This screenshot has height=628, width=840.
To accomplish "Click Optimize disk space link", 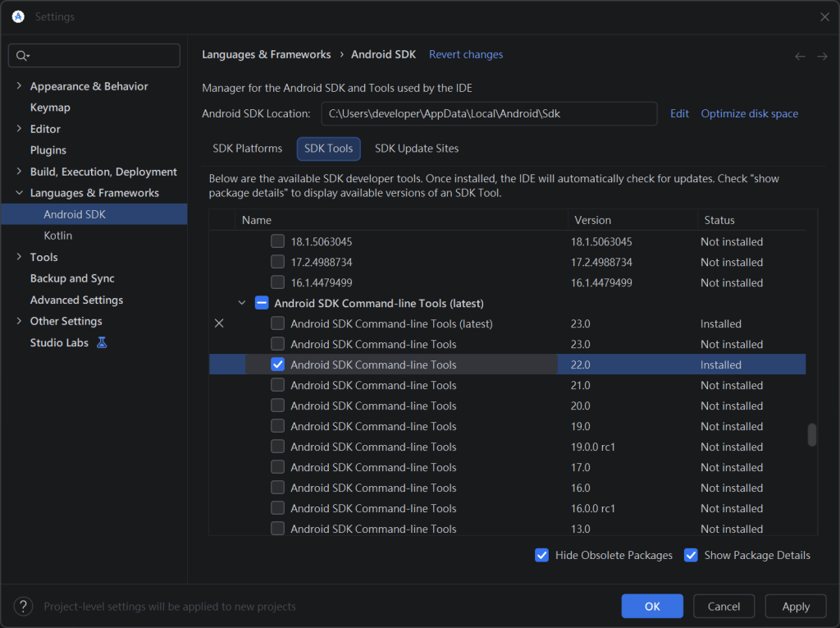I will [750, 113].
